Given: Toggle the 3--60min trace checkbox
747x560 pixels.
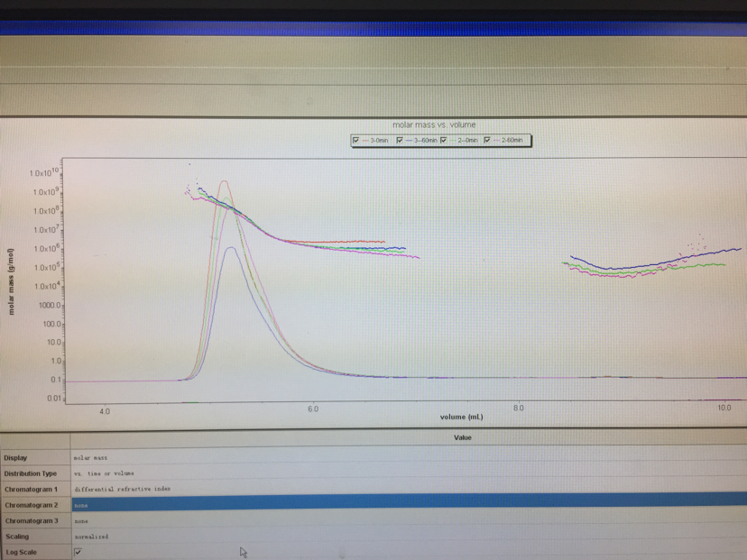Looking at the screenshot, I should click(x=400, y=140).
